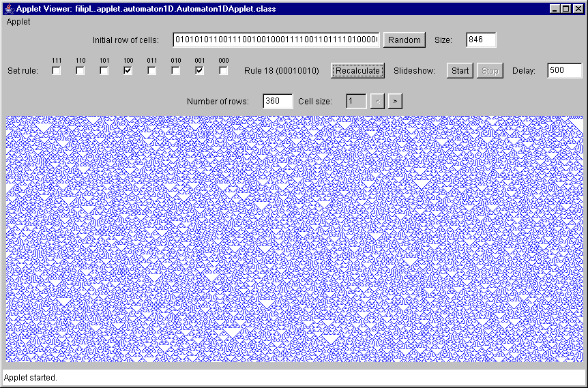The image size is (588, 388).
Task: Enable the 101 rule checkbox
Action: tap(104, 70)
